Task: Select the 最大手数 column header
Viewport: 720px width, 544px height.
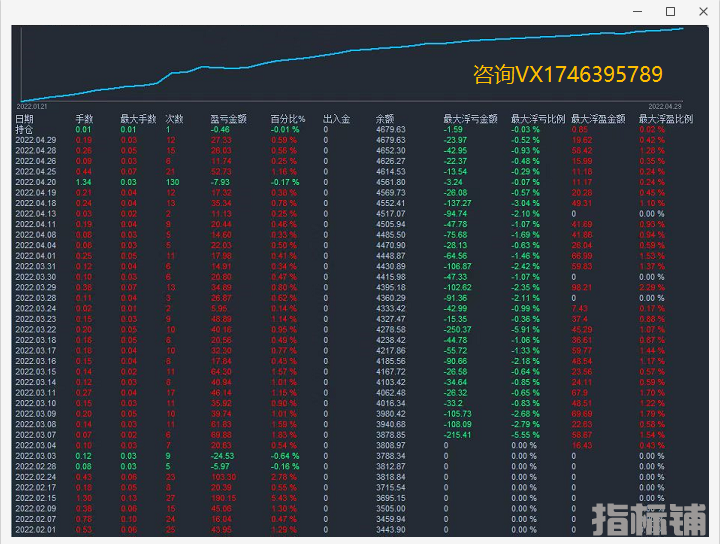Action: [x=136, y=119]
